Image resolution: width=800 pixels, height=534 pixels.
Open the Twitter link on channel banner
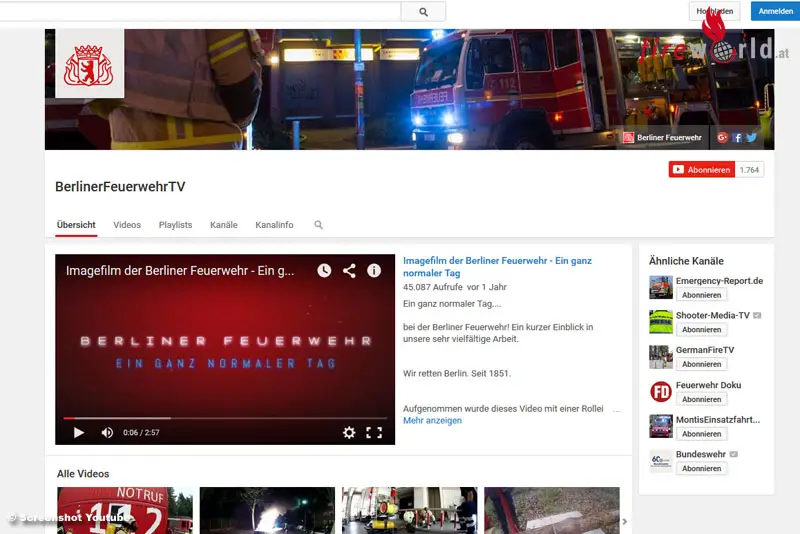751,137
